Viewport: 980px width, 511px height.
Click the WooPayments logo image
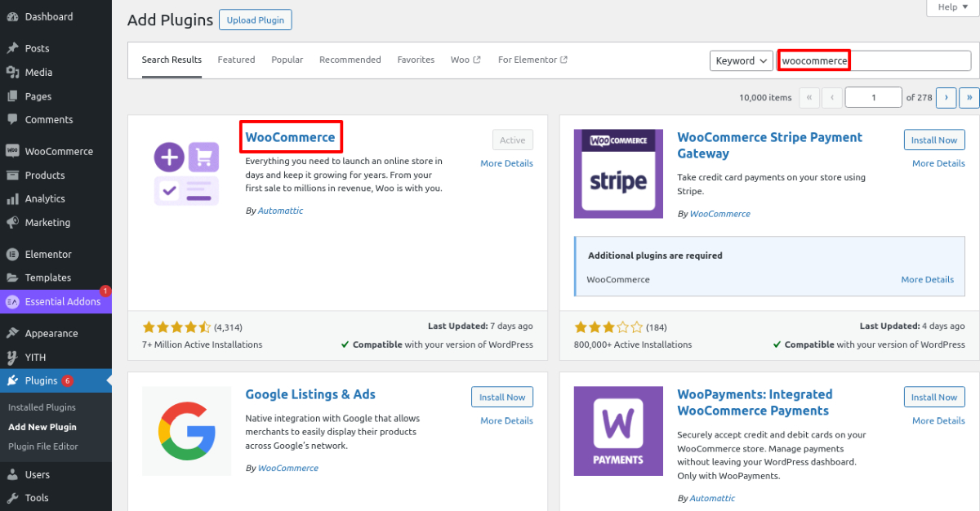(x=617, y=431)
